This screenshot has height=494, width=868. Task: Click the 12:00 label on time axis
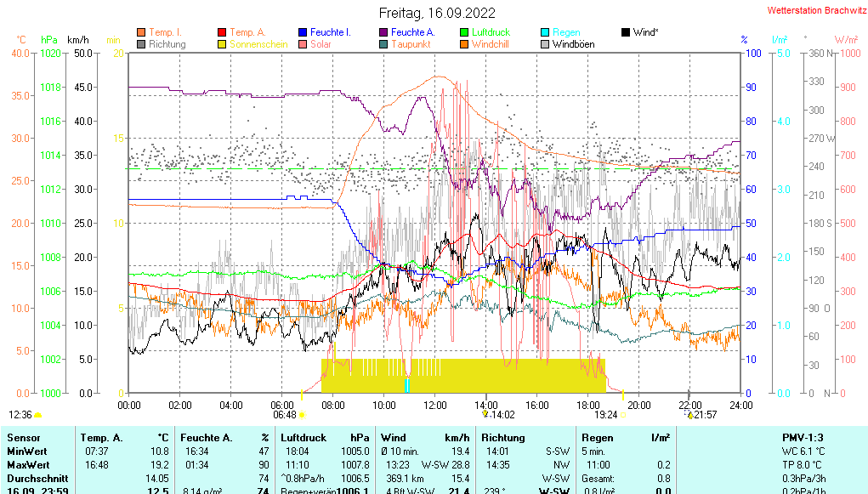coord(435,405)
